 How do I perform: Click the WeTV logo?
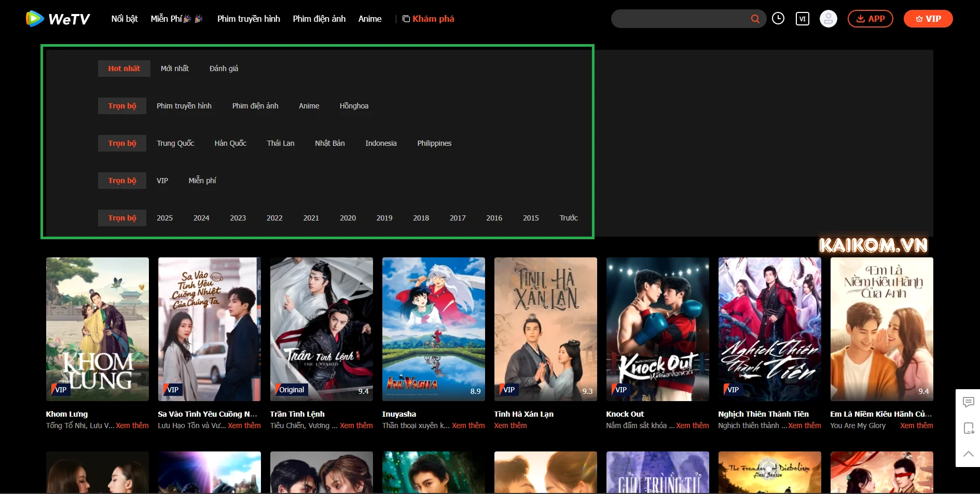(x=58, y=19)
